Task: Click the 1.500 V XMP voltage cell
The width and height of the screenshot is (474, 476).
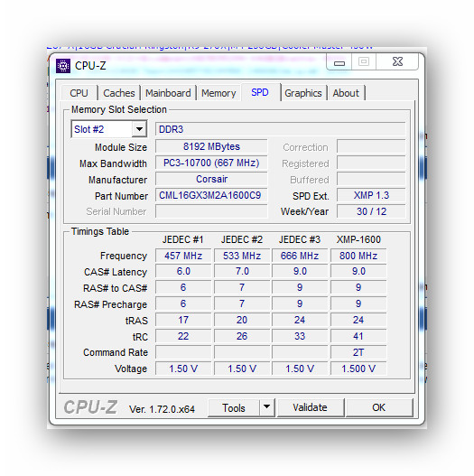Action: [358, 369]
